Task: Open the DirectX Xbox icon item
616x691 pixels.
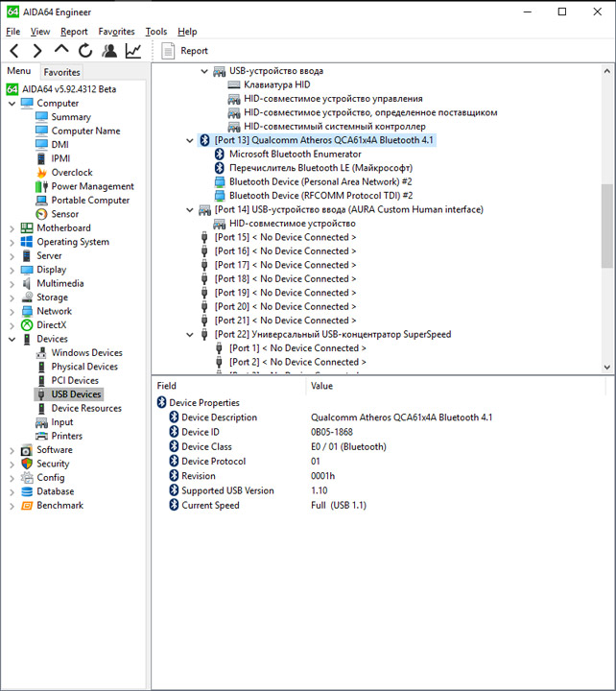Action: 27,325
